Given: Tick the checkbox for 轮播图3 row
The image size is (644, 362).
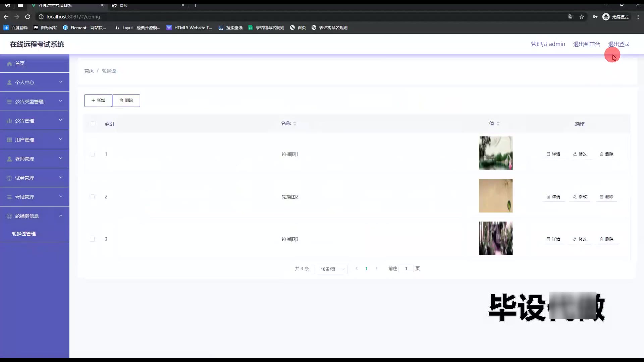Looking at the screenshot, I should pos(92,239).
